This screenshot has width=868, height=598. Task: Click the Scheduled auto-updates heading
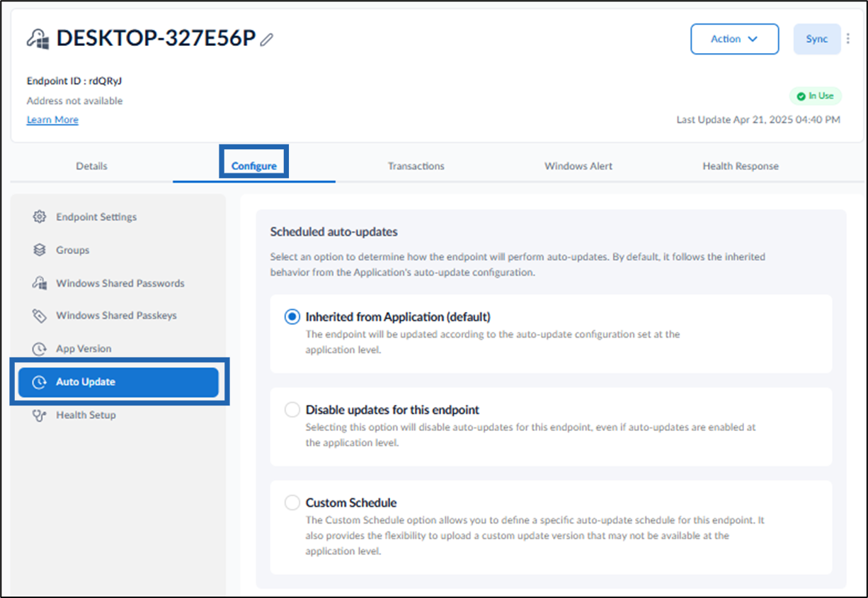(334, 231)
